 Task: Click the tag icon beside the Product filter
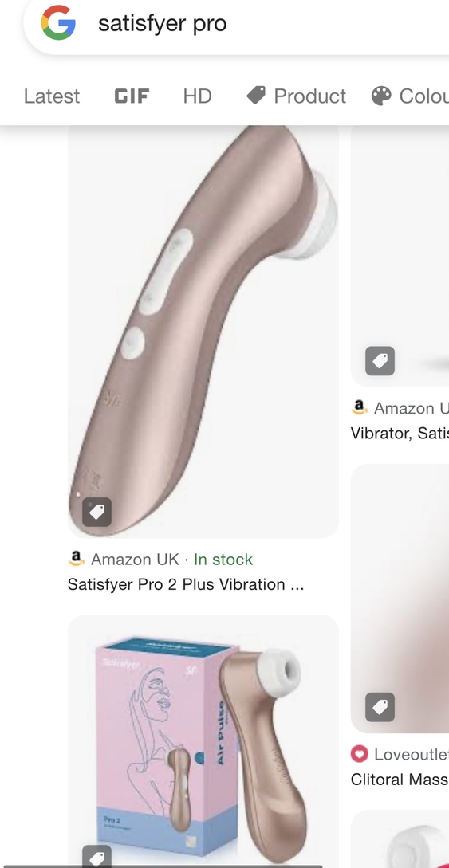coord(256,96)
